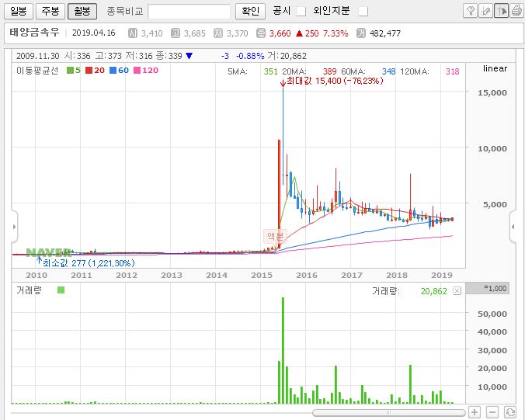
Task: Click the 액분 stock split marker
Action: pyautogui.click(x=275, y=236)
